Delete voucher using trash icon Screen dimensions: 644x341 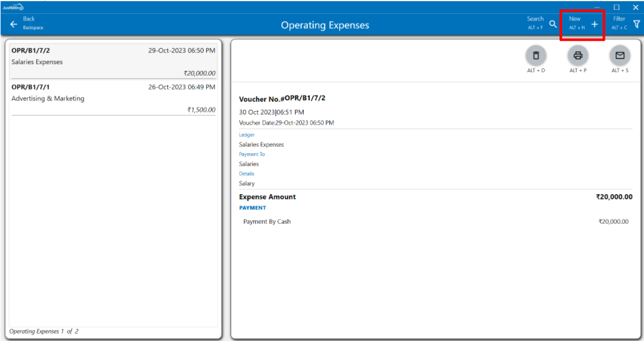536,55
